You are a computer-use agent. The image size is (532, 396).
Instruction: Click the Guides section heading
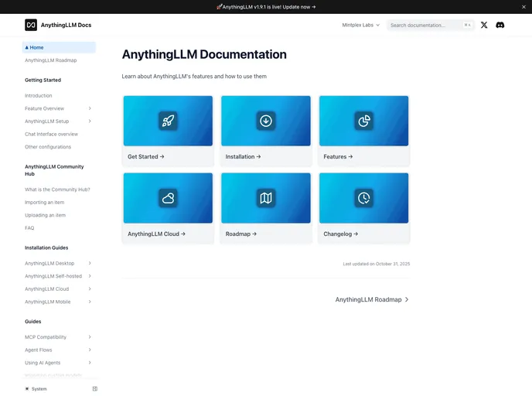(33, 321)
